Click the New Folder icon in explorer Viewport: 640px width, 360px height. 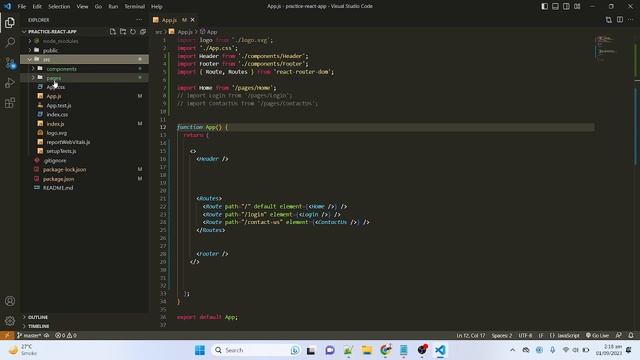(123, 31)
